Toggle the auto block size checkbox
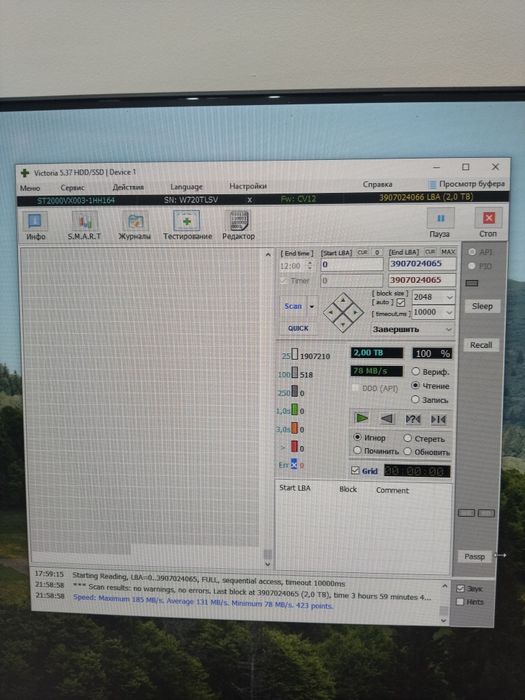525x700 pixels. [400, 303]
